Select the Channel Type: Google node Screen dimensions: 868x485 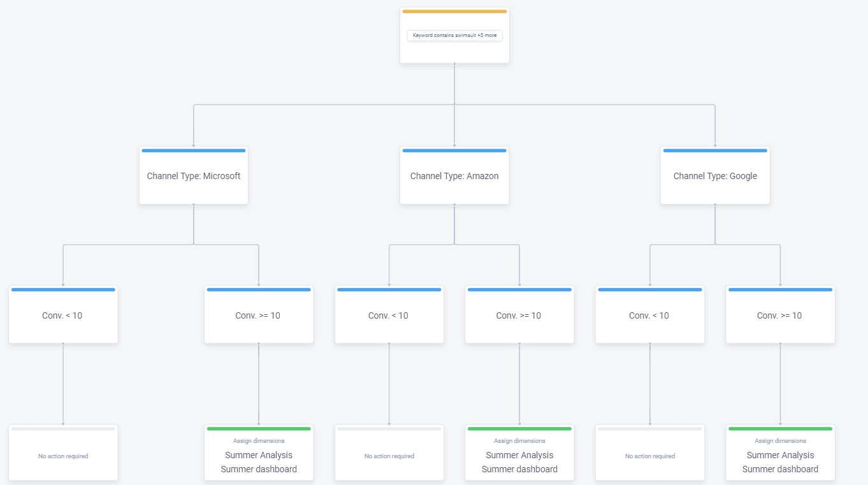(x=714, y=176)
